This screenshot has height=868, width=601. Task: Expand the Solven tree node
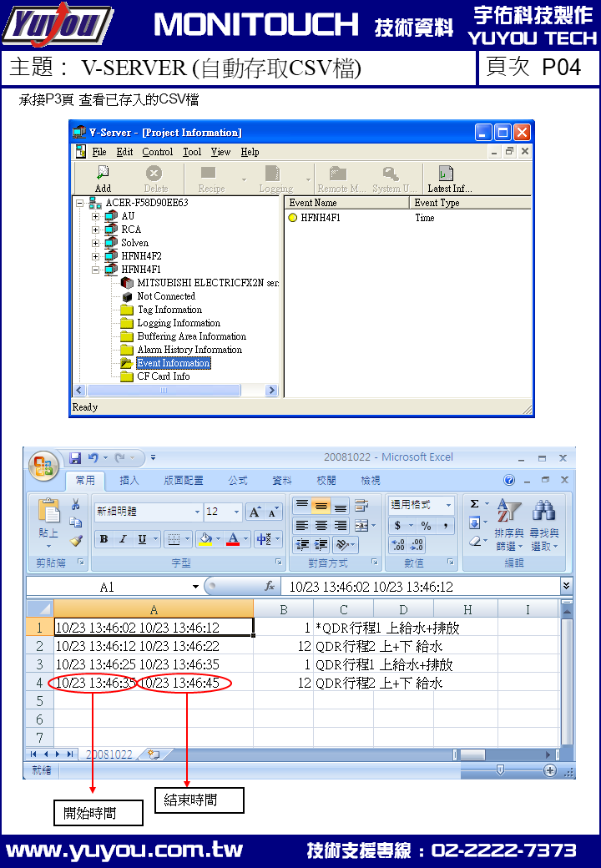[x=96, y=243]
